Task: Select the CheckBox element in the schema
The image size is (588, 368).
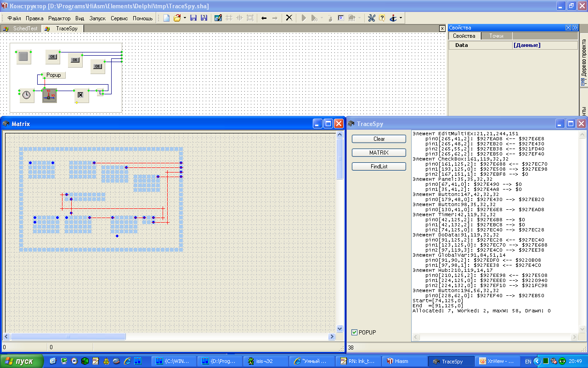Action: 81,95
